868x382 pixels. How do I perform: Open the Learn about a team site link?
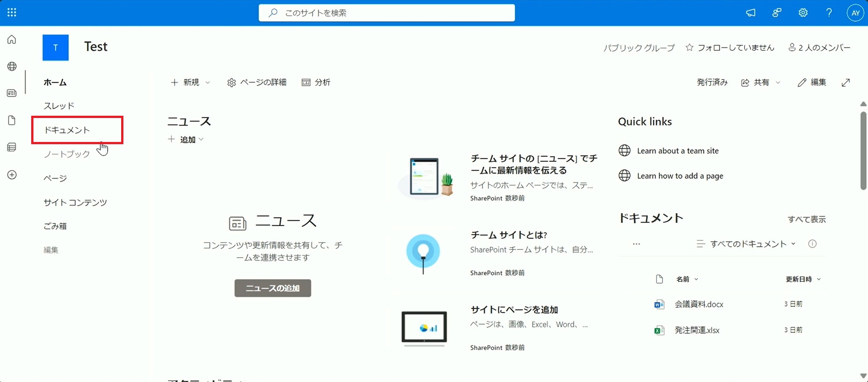click(678, 151)
